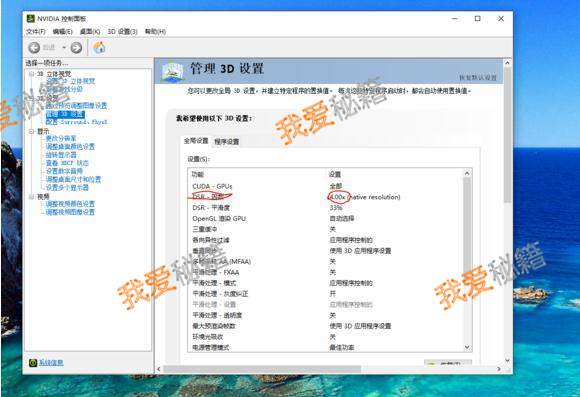
Task: Click settings list scroll-down arrow
Action: click(467, 347)
